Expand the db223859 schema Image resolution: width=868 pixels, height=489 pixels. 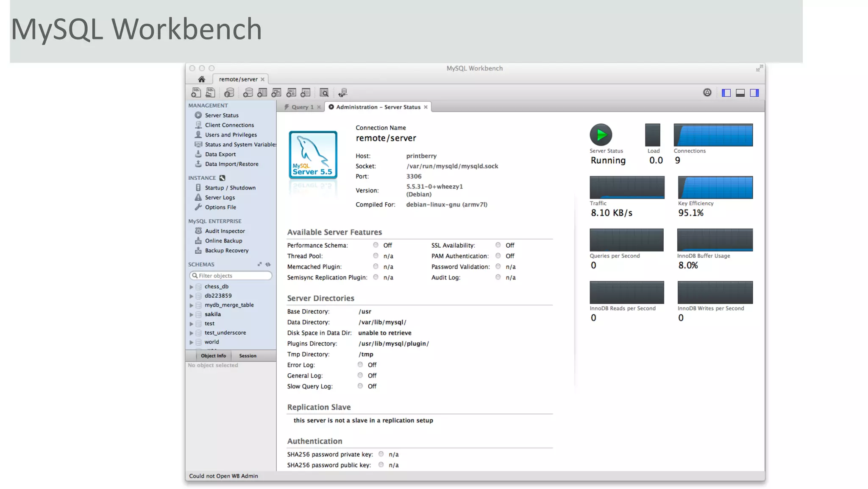coord(191,296)
